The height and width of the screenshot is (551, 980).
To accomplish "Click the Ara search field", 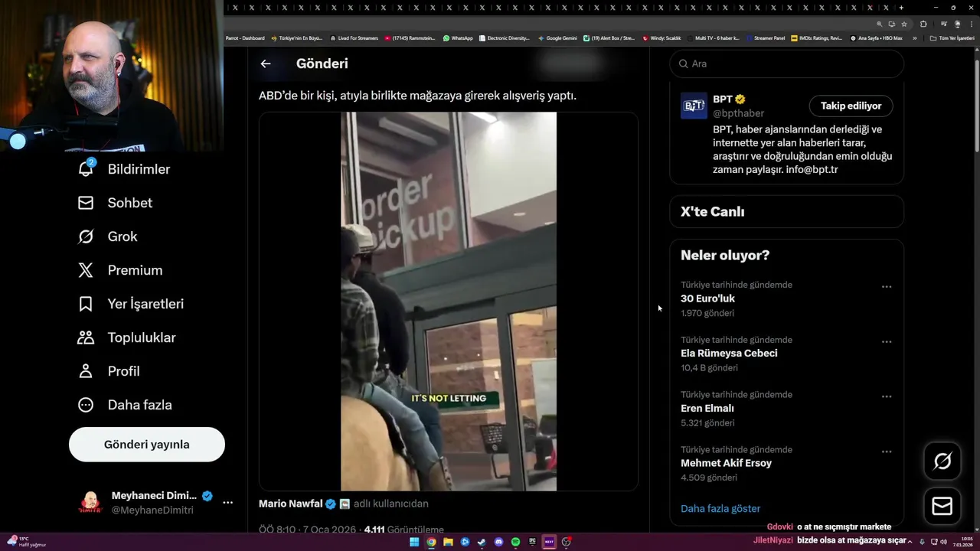I will pyautogui.click(x=787, y=64).
